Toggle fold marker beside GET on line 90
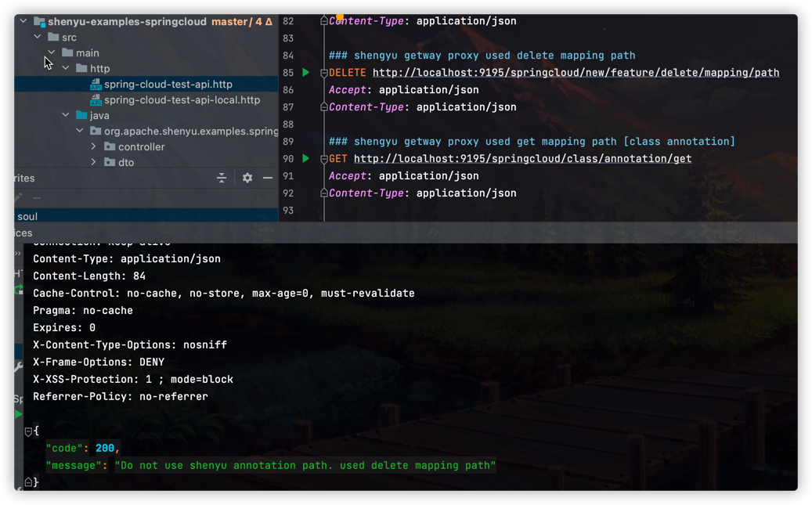 (323, 159)
